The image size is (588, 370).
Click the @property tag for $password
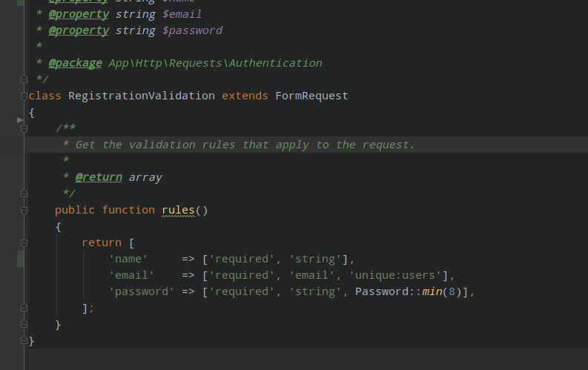click(79, 30)
